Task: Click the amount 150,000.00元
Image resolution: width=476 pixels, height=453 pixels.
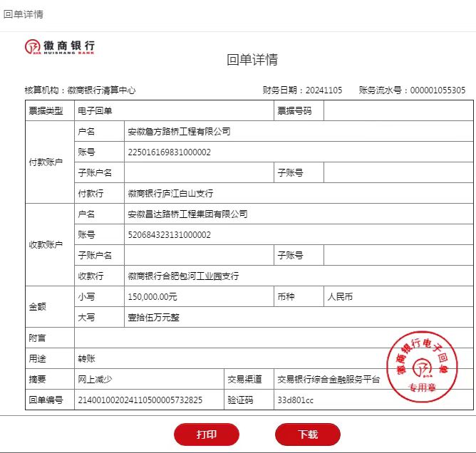Action: (152, 297)
